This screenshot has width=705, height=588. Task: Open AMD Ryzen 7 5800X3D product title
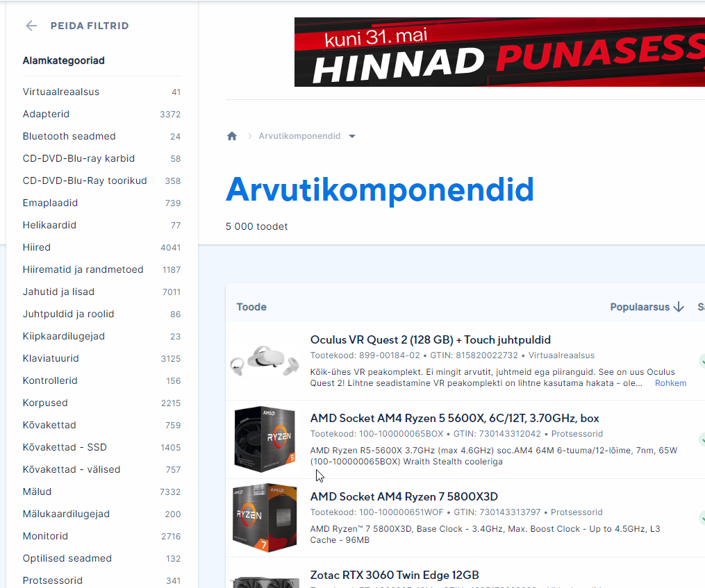tap(404, 497)
